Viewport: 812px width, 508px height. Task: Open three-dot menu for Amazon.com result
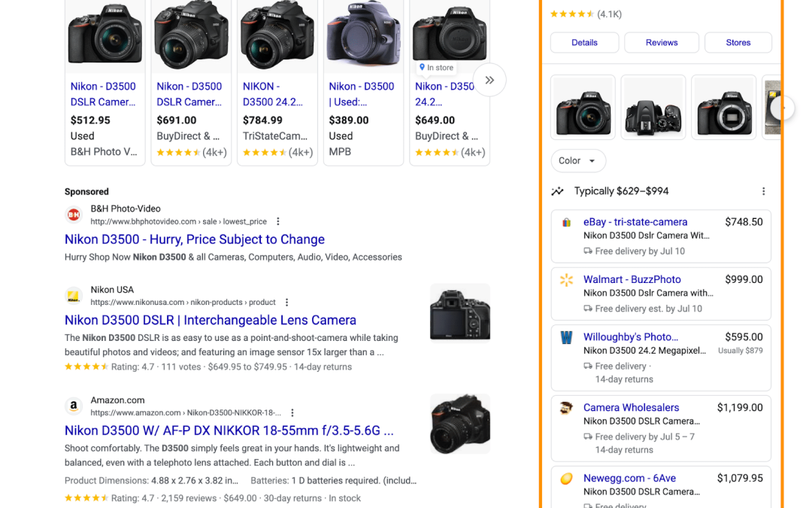pos(292,412)
